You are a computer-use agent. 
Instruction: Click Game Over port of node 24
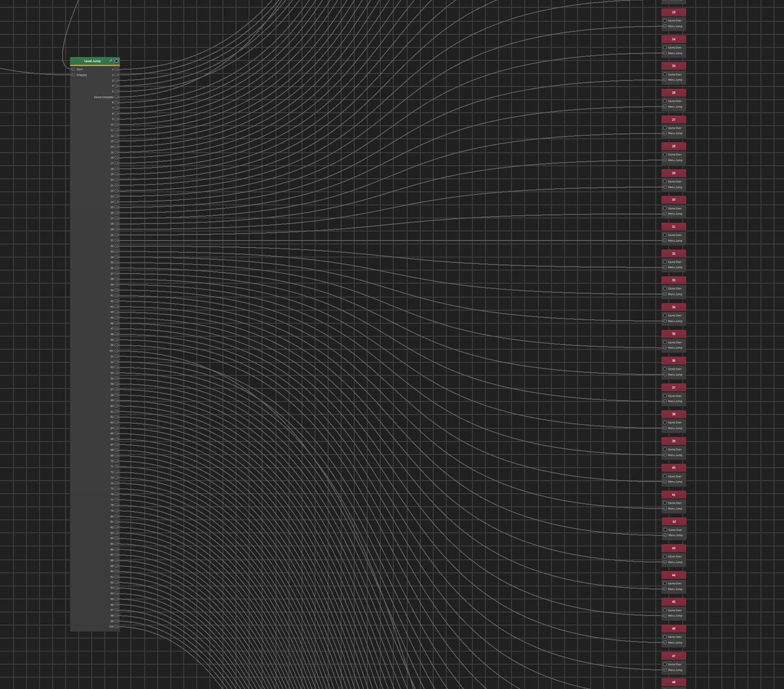[665, 48]
